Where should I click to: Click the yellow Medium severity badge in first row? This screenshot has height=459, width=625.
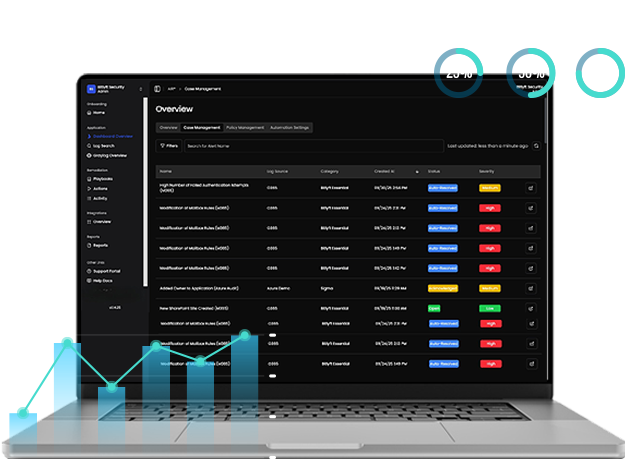490,187
